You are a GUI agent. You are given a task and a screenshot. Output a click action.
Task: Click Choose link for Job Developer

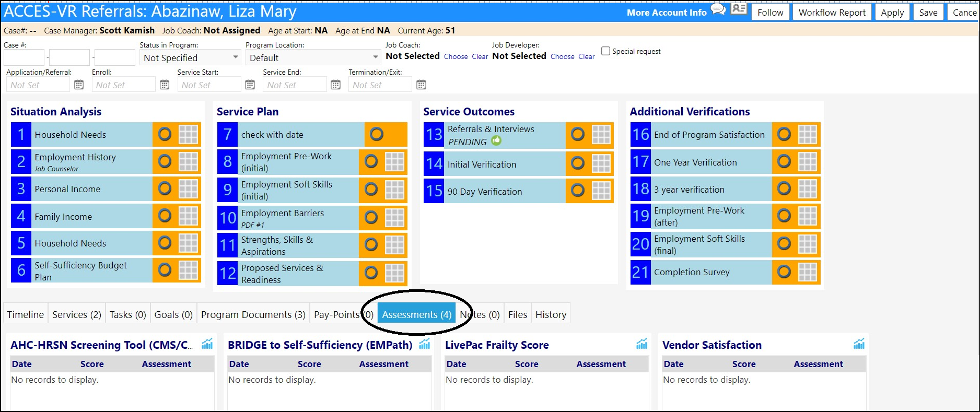coord(563,56)
